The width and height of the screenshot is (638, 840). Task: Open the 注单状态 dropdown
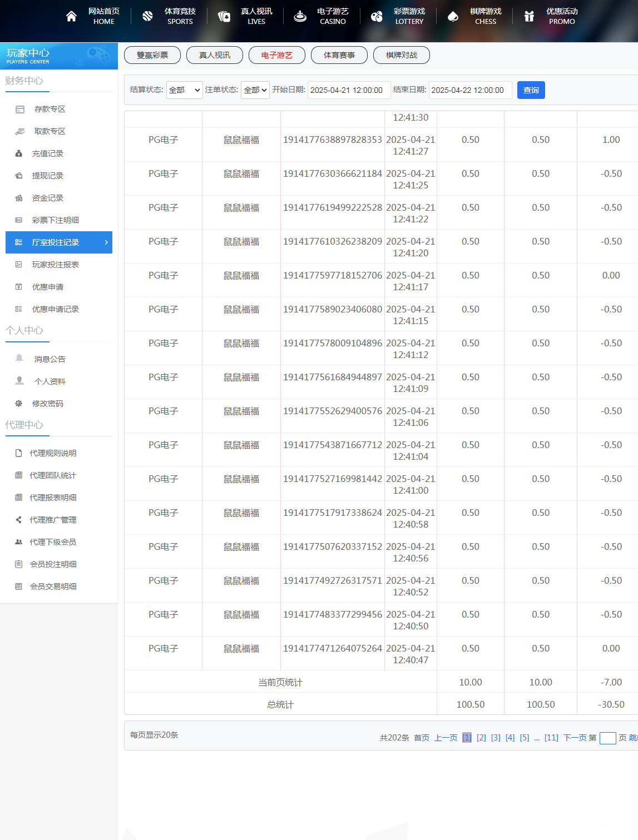point(255,90)
